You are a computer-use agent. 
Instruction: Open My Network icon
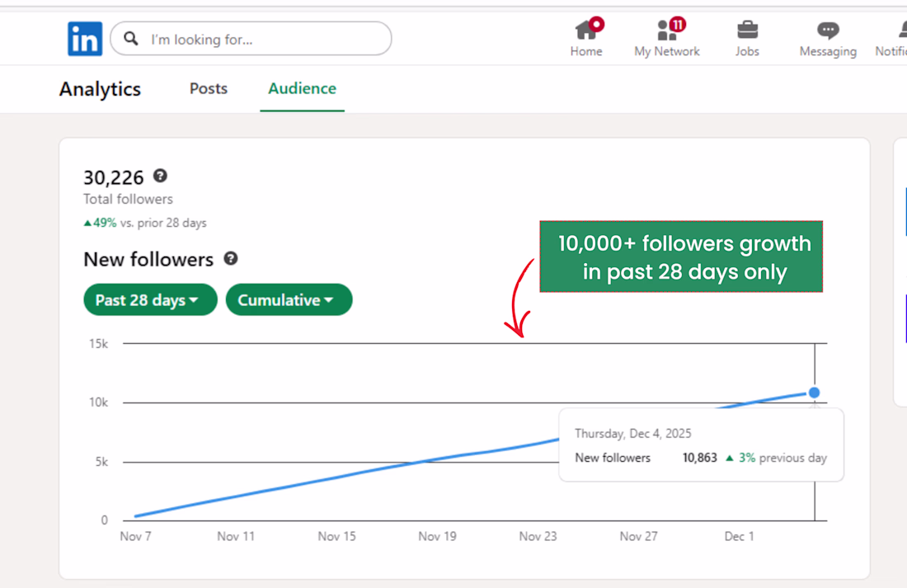(x=667, y=31)
